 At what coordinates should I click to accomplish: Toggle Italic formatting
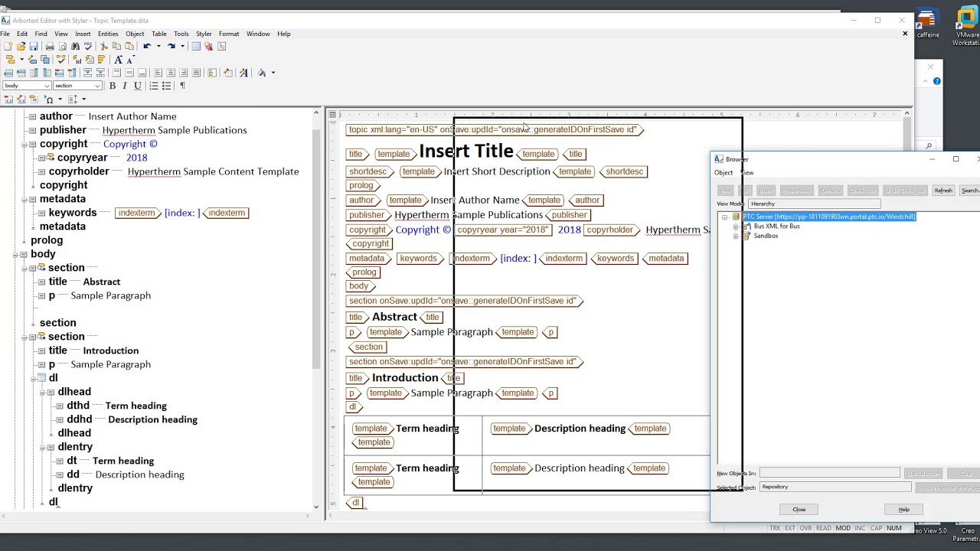pyautogui.click(x=125, y=86)
